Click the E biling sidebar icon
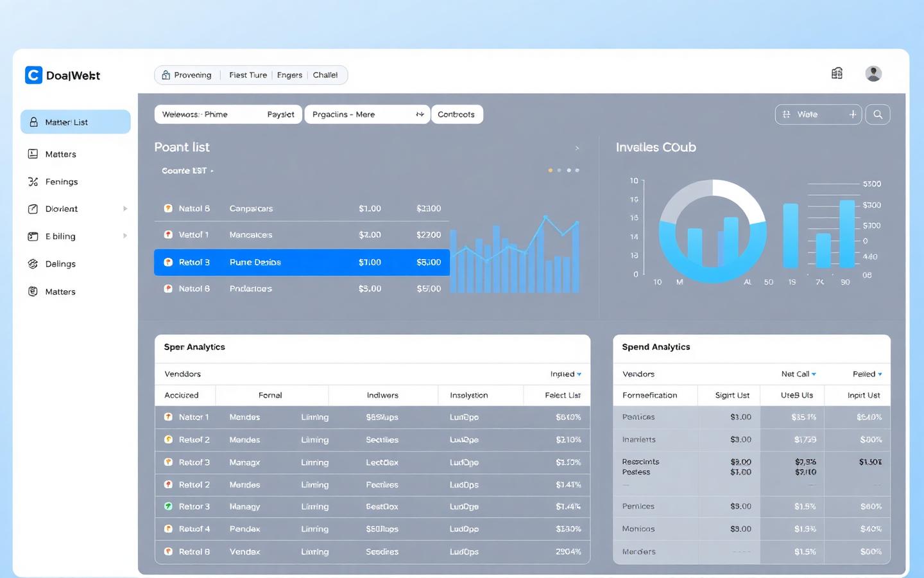The image size is (924, 578). coord(33,236)
